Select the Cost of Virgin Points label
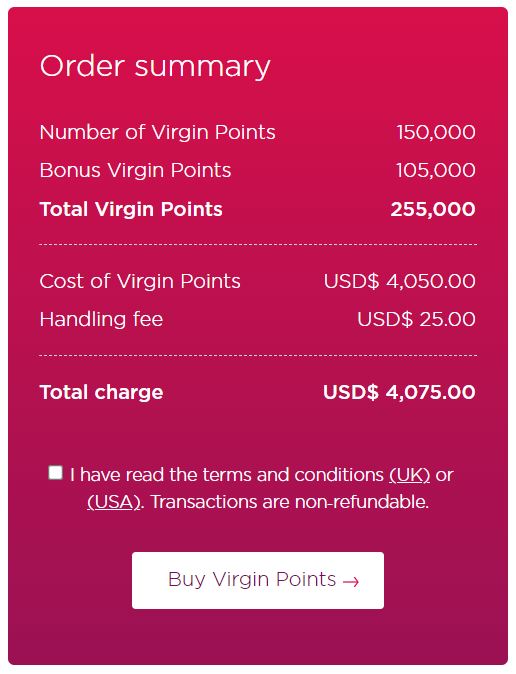The height and width of the screenshot is (674, 516). [x=140, y=282]
